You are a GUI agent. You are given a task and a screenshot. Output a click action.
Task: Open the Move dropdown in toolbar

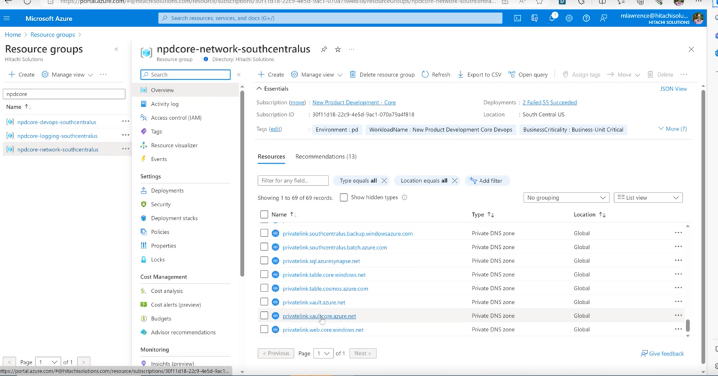point(623,75)
